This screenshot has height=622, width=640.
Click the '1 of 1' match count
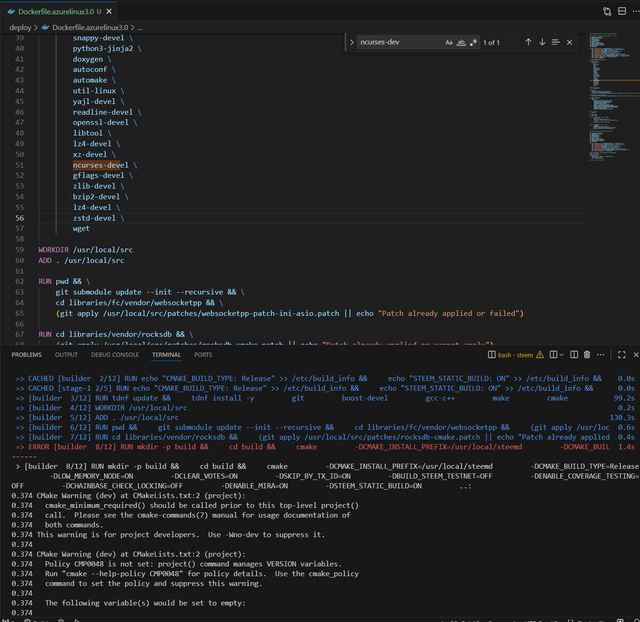click(x=491, y=42)
